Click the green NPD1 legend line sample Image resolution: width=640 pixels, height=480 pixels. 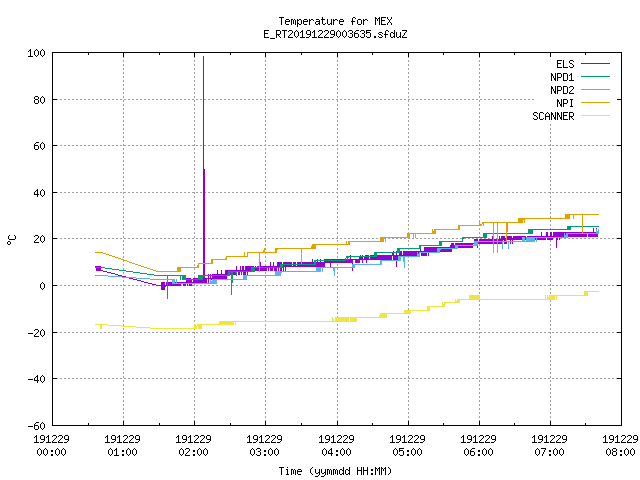(x=596, y=77)
